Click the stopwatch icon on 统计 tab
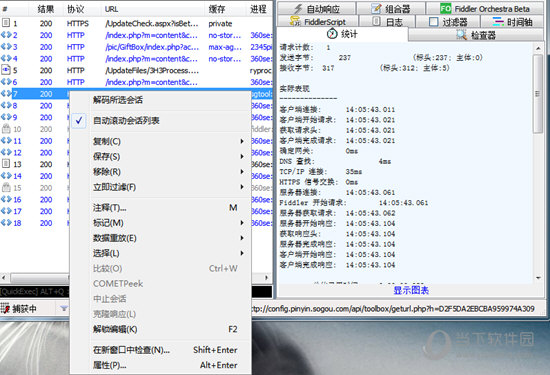Viewport: 550px width, 375px height. (332, 34)
